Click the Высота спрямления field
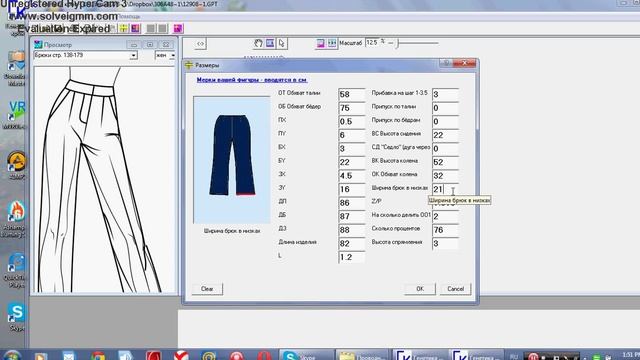This screenshot has height=360, width=640. (x=445, y=243)
